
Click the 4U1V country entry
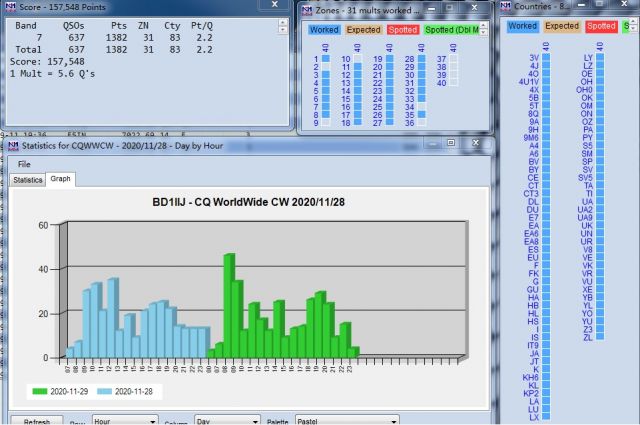(x=529, y=82)
